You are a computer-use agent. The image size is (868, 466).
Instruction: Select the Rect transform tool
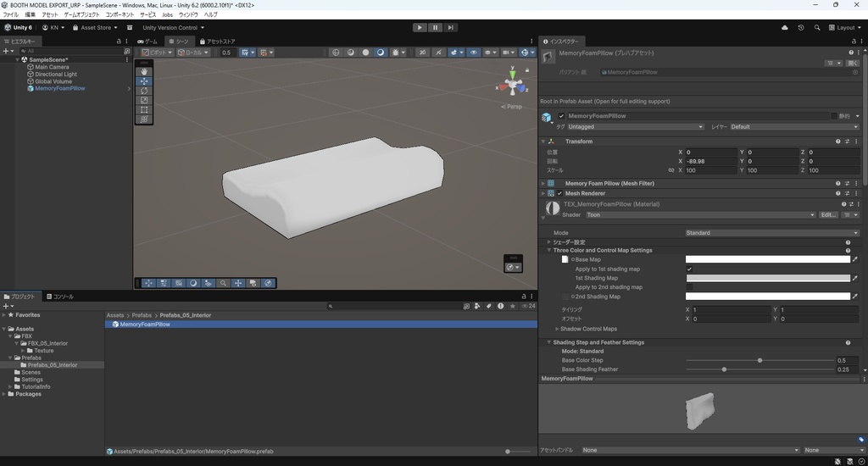144,109
